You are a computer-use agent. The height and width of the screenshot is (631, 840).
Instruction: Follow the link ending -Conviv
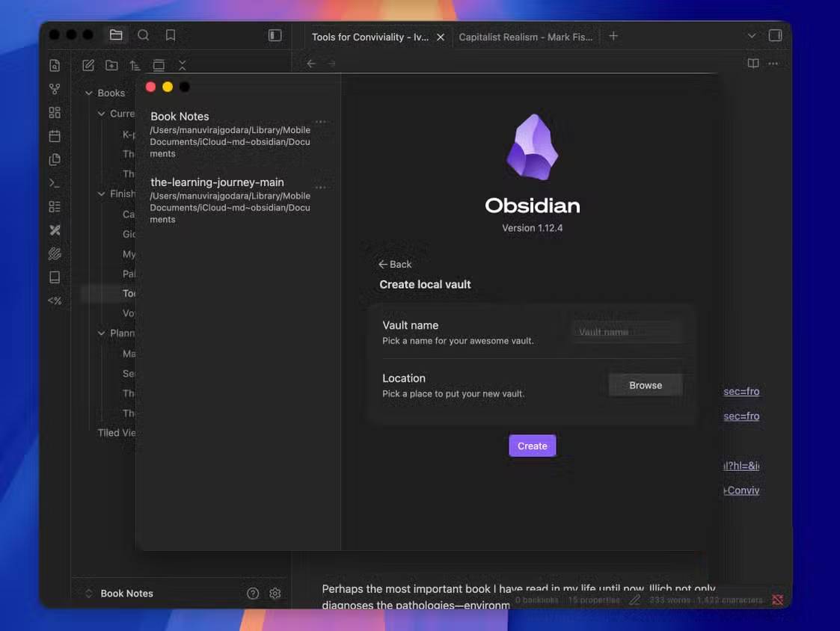pyautogui.click(x=741, y=490)
